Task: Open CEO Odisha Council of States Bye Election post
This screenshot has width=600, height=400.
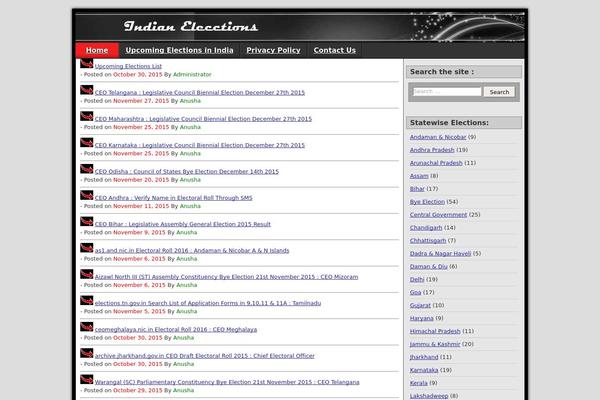Action: 187,171
